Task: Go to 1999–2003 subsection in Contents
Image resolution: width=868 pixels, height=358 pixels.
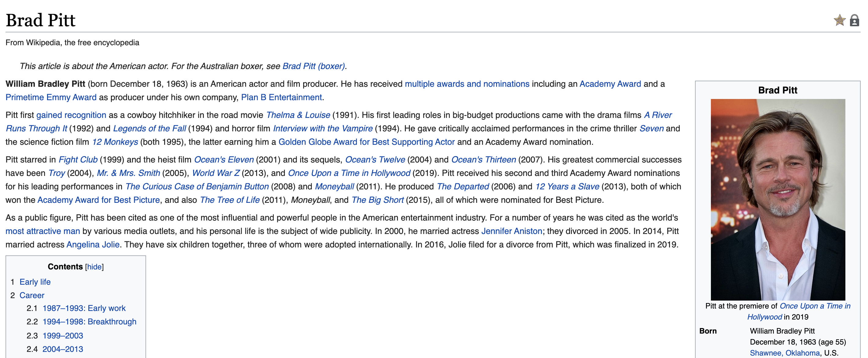Action: pyautogui.click(x=63, y=336)
